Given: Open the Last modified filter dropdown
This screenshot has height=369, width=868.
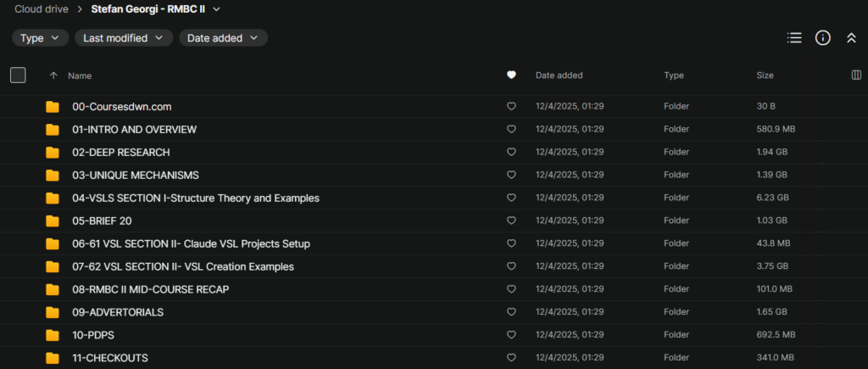Looking at the screenshot, I should pyautogui.click(x=124, y=38).
